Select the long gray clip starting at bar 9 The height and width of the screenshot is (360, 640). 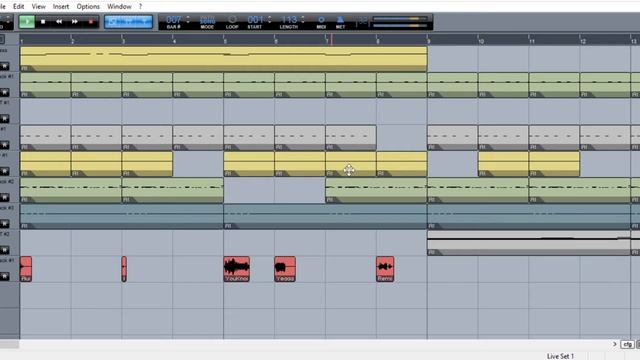coord(529,243)
